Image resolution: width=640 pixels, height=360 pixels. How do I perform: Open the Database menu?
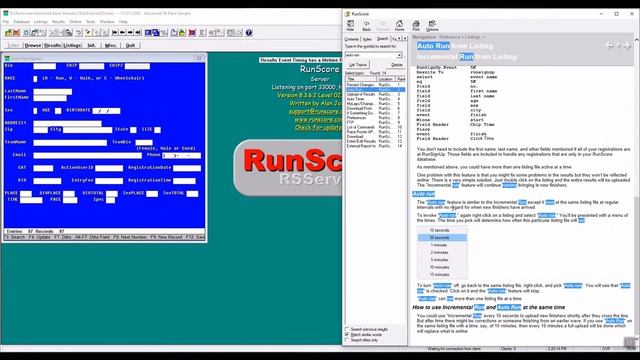[x=21, y=22]
